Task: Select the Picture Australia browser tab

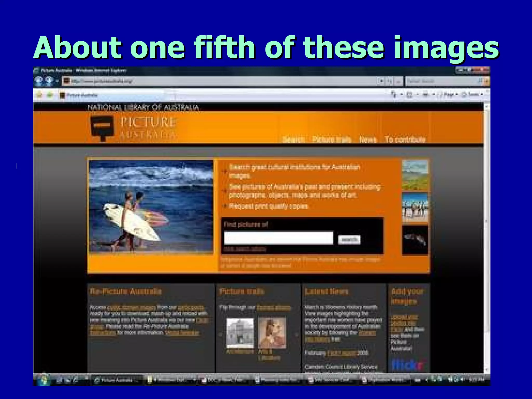Action: (112, 95)
